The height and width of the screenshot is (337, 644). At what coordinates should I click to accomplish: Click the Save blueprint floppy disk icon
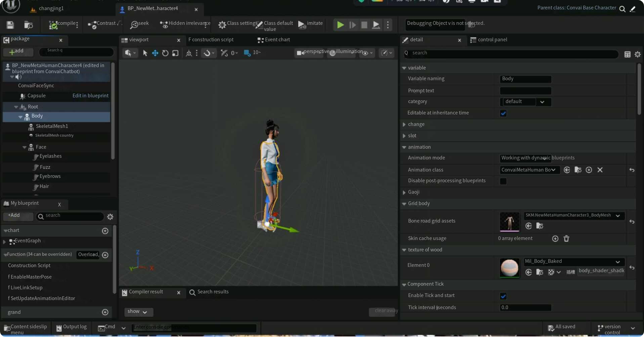tap(10, 25)
